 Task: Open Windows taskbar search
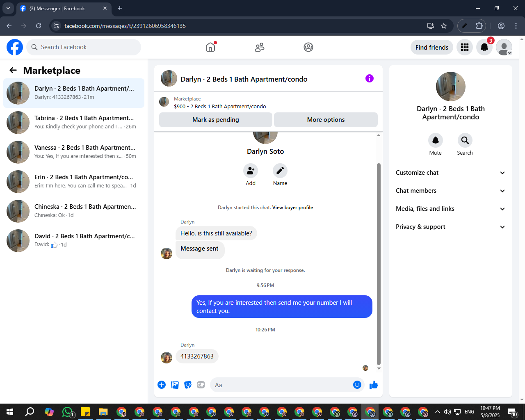tap(30, 412)
